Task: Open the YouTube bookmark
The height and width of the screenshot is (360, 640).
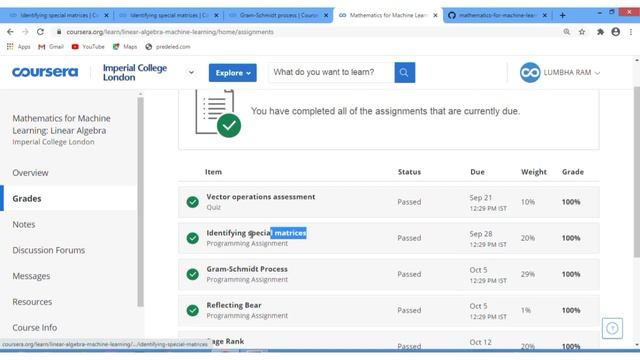Action: pos(88,47)
